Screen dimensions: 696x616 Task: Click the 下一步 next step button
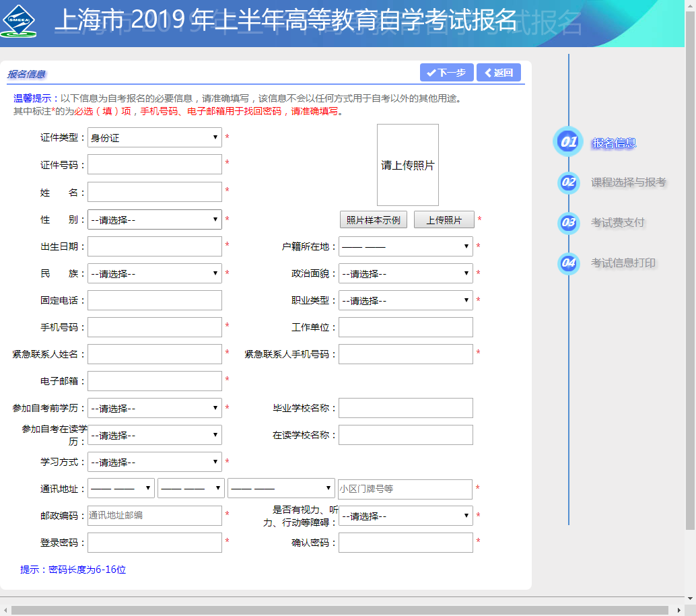coord(446,73)
